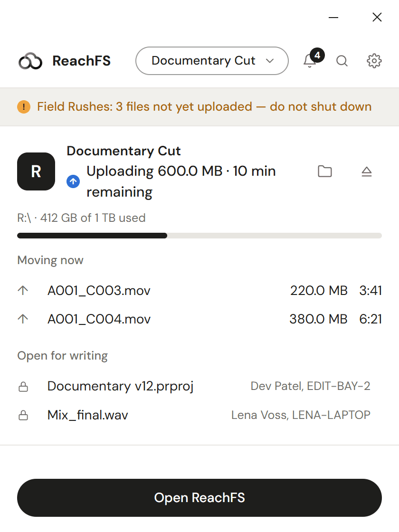Eject the Documentary Cut drive
Screen dimensions: 399x532
[x=366, y=171]
